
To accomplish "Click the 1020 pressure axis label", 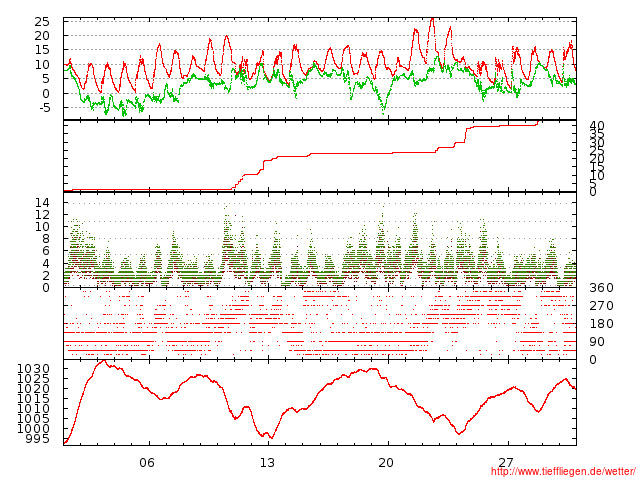I will click(33, 388).
